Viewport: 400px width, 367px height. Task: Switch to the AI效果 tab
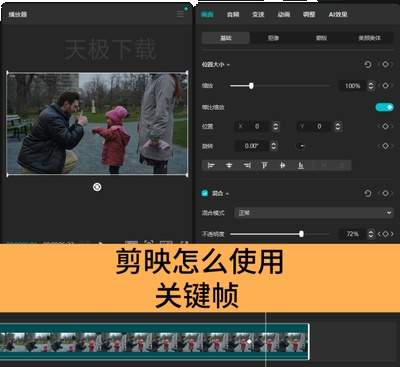coord(338,14)
